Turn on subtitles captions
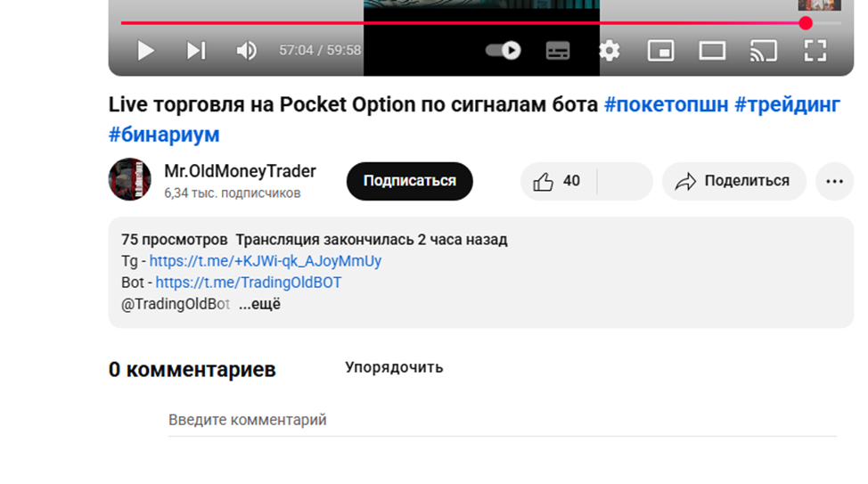 558,51
